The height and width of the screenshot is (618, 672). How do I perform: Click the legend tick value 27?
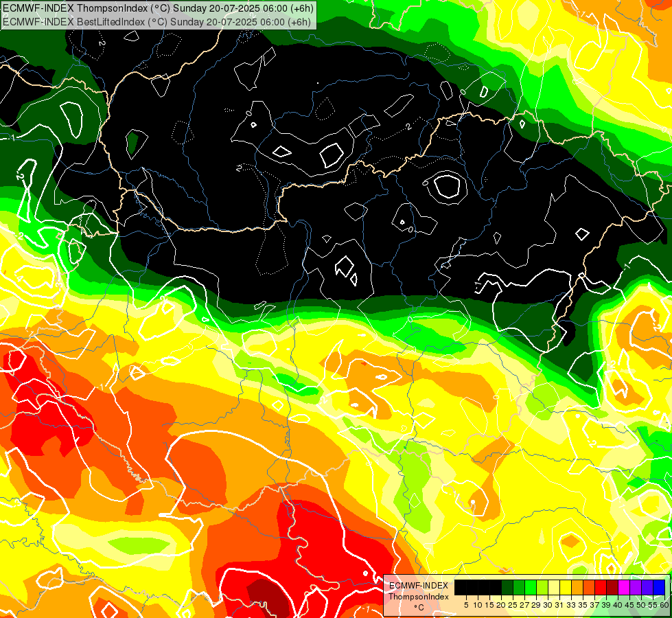(524, 605)
